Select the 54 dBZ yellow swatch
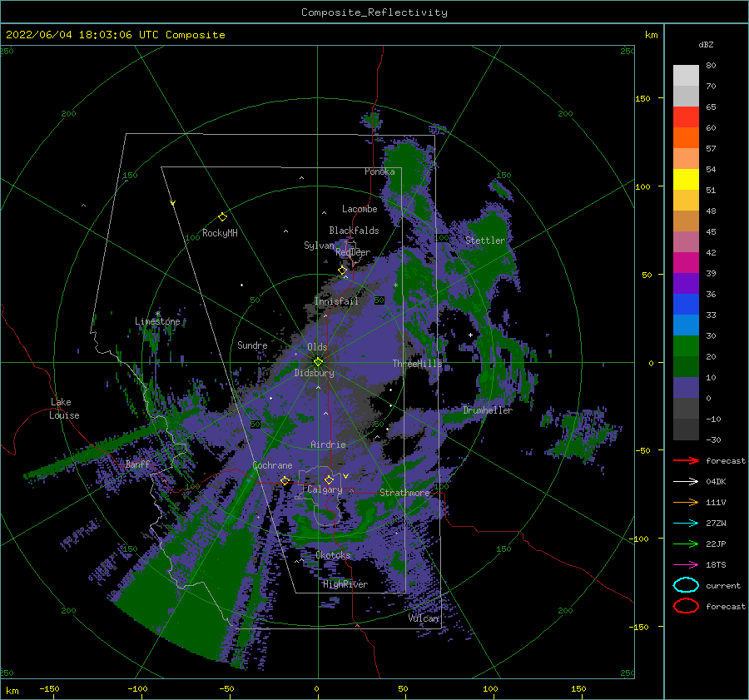The image size is (749, 700). [x=686, y=179]
